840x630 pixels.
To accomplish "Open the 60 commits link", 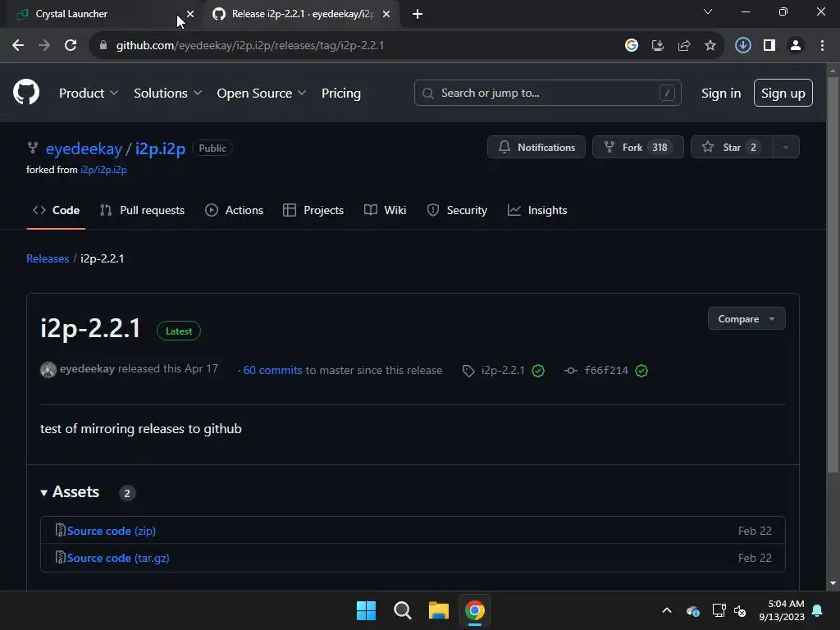I will point(272,370).
